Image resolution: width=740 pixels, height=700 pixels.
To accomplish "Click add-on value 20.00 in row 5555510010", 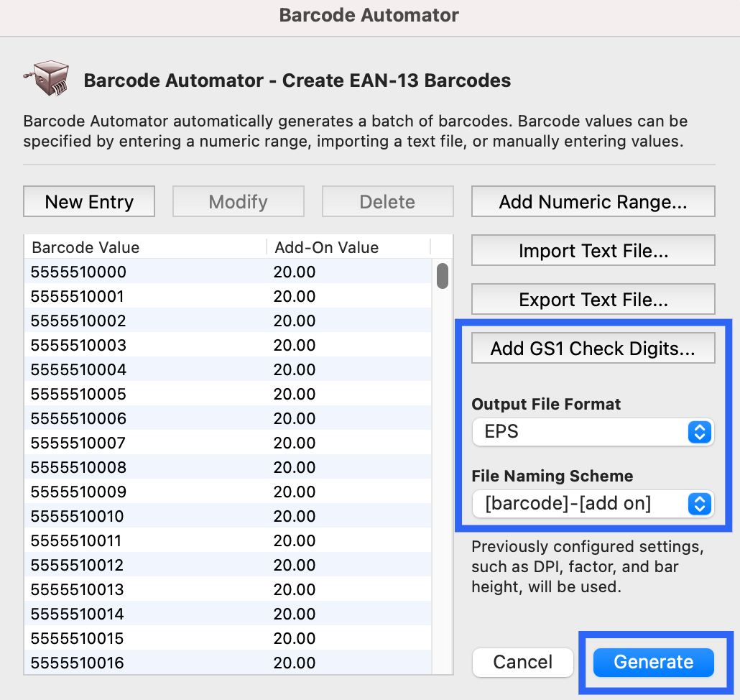I will tap(295, 517).
